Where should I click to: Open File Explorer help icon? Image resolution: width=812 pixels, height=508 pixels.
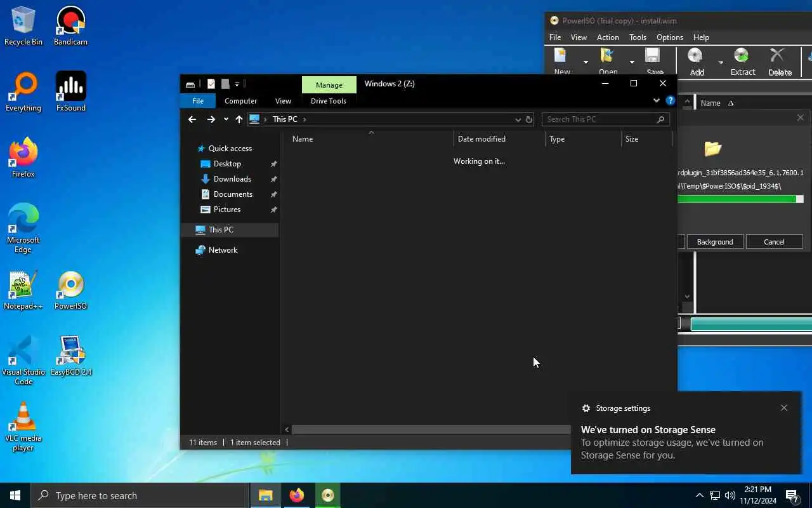tap(671, 101)
